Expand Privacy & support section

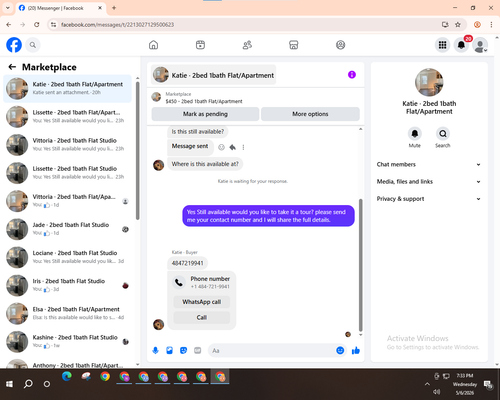429,199
